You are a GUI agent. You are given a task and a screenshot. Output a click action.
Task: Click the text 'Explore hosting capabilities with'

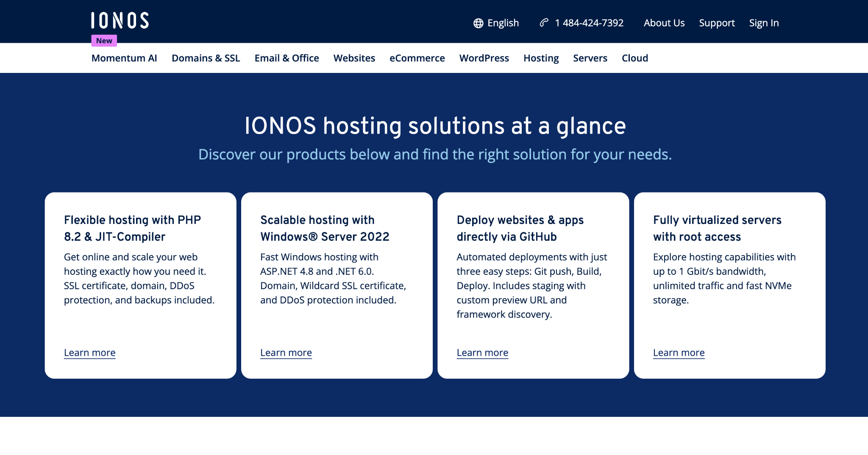(724, 257)
